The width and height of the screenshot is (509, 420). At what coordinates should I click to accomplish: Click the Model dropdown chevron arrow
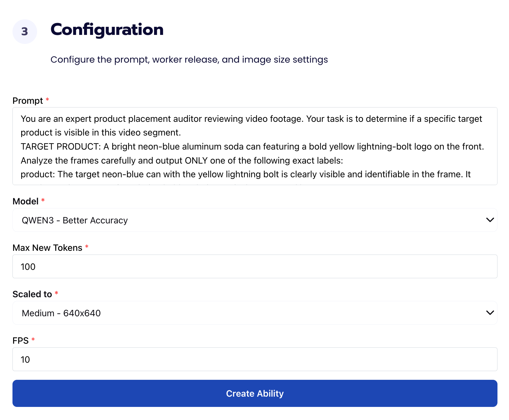490,220
